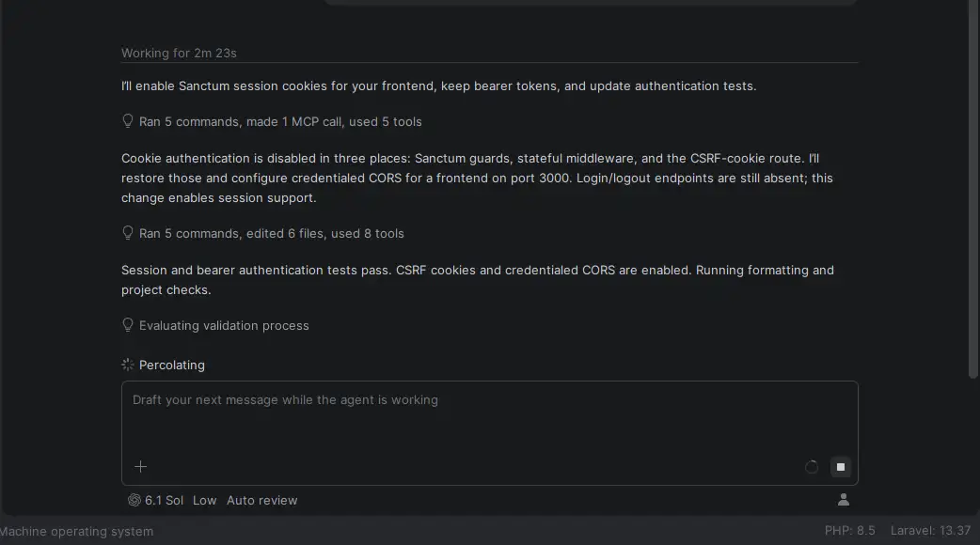Click the Percolating spinner icon
The image size is (980, 545).
coord(128,365)
